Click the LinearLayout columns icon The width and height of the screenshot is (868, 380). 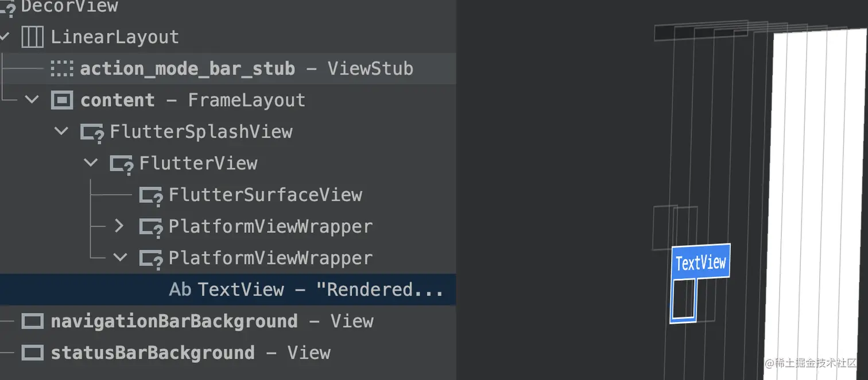click(x=32, y=37)
